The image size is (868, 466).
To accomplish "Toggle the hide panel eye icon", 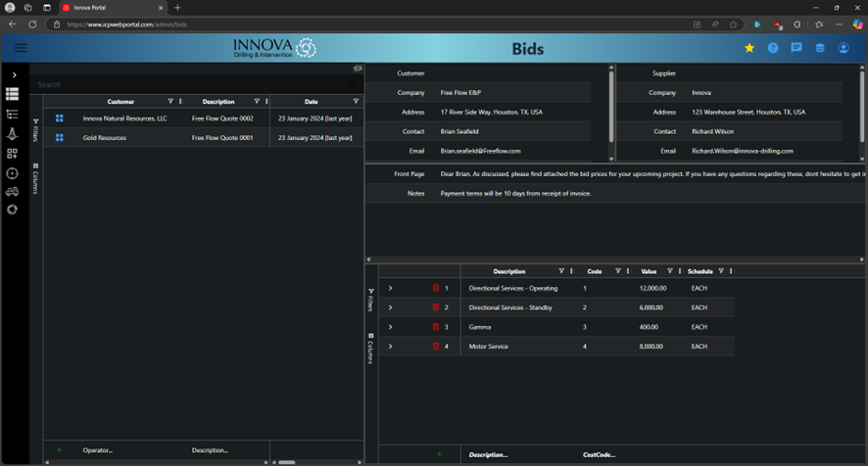I will pos(358,69).
